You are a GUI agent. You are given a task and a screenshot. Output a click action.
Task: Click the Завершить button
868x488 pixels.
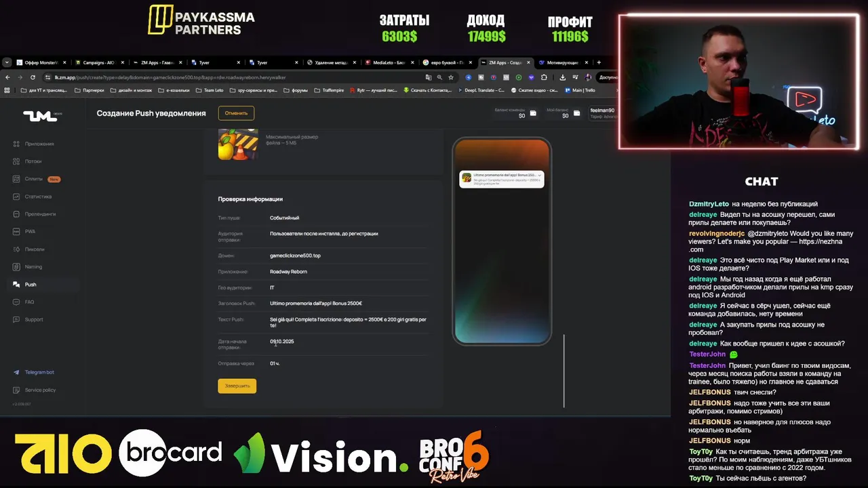click(x=237, y=386)
